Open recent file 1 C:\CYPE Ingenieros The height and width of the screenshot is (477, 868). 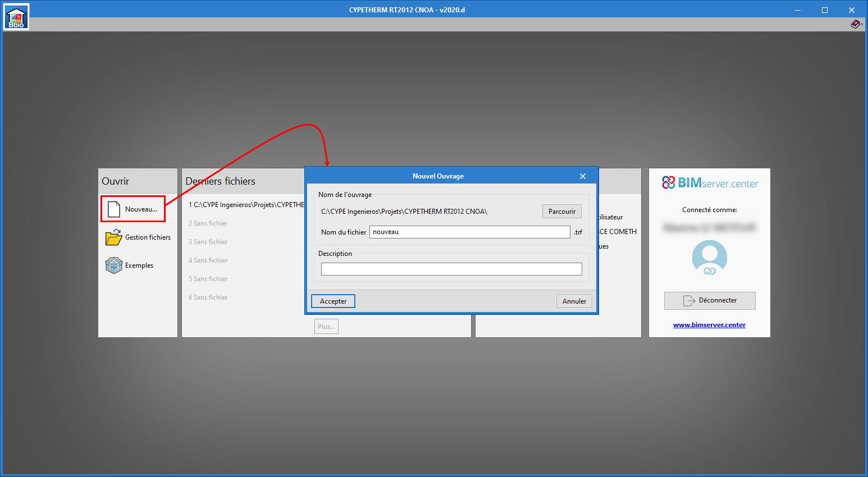pos(246,205)
